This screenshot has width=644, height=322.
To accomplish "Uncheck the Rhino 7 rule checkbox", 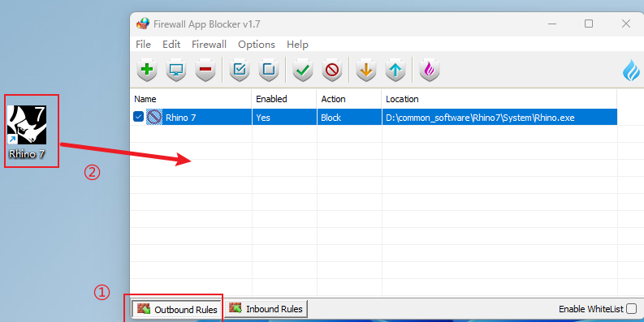I will [138, 117].
